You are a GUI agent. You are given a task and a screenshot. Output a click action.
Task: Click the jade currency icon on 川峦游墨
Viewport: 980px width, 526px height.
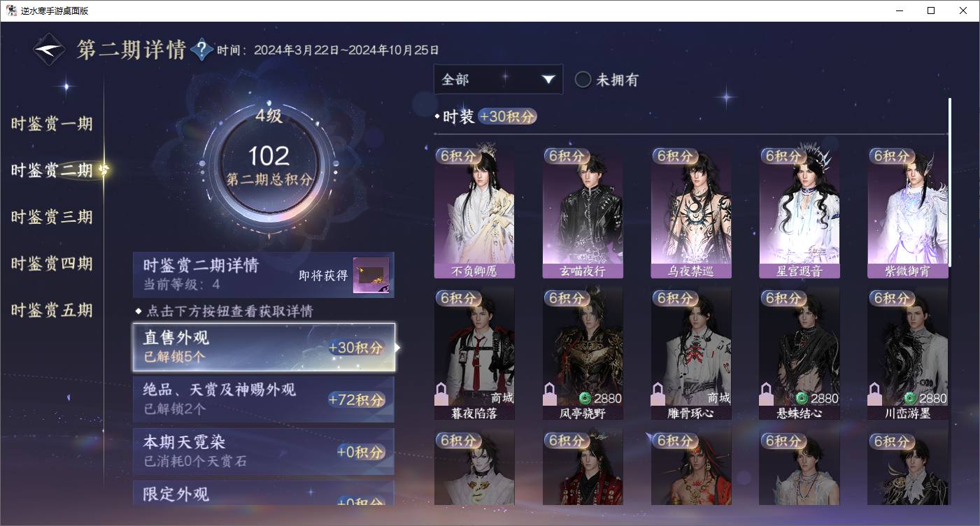(x=910, y=398)
